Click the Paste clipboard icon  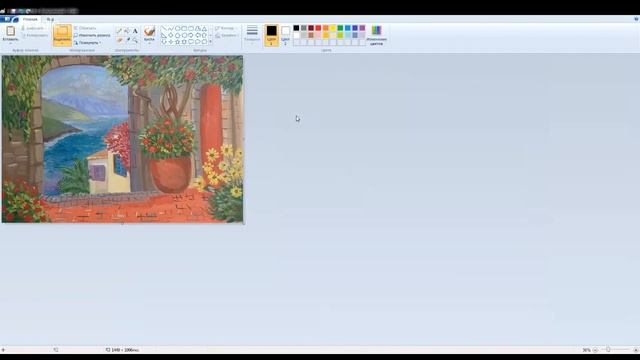10,31
